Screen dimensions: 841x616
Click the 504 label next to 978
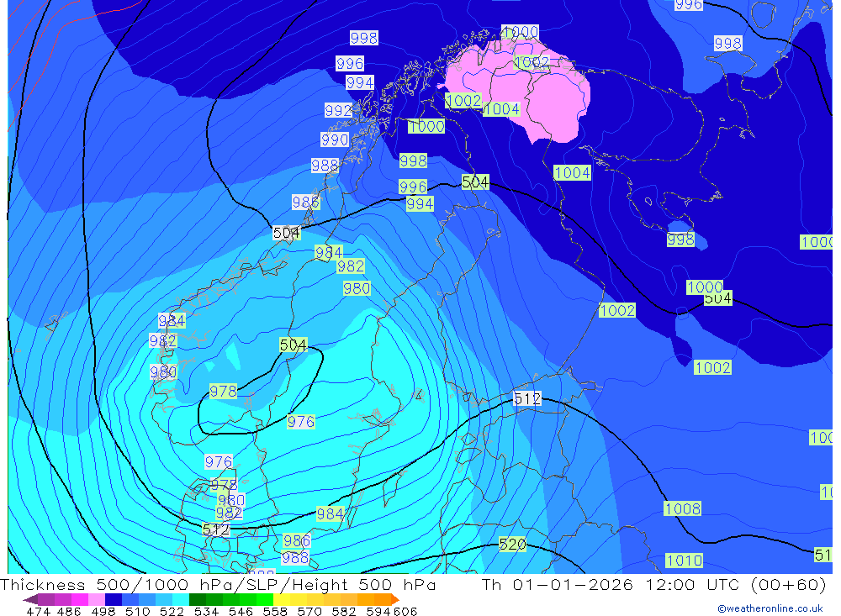click(x=294, y=345)
